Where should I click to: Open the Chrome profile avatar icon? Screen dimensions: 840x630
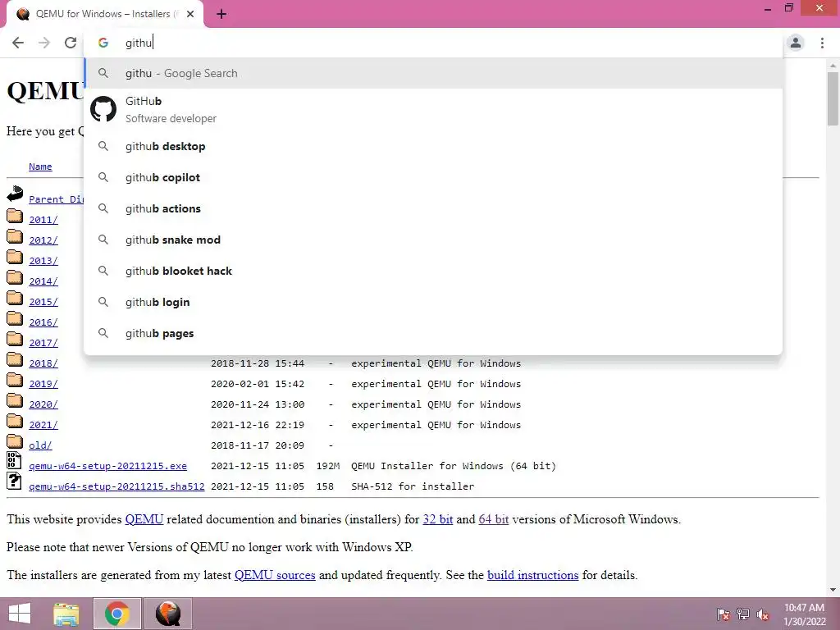pyautogui.click(x=796, y=43)
